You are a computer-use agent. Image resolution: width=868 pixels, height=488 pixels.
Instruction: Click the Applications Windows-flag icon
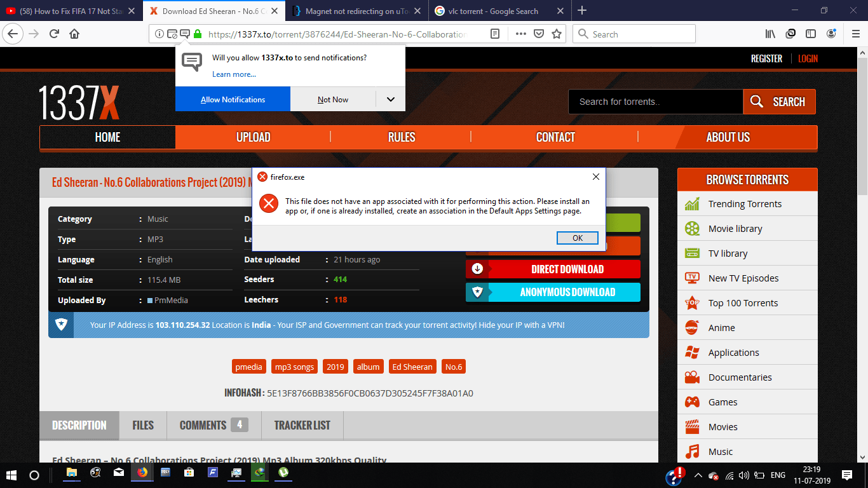pos(692,353)
